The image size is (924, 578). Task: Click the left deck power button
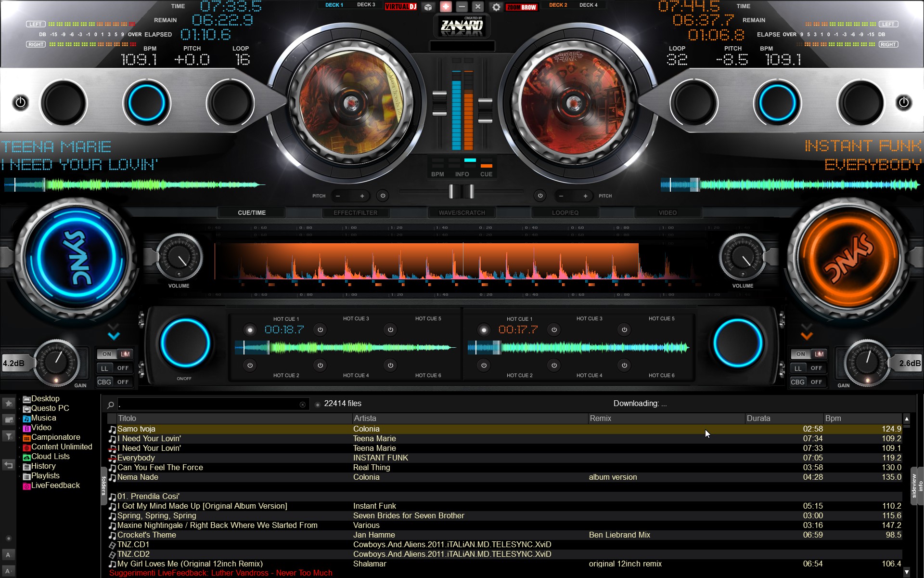tap(20, 103)
